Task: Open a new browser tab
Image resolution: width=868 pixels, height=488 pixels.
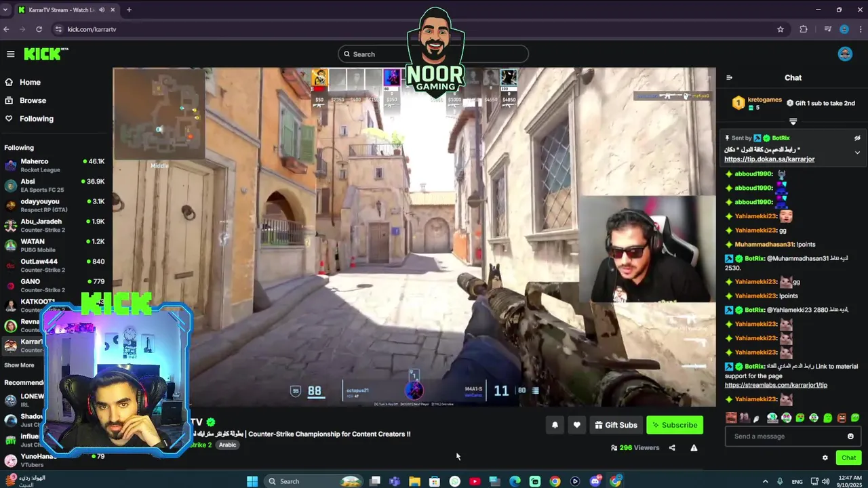Action: (x=129, y=9)
